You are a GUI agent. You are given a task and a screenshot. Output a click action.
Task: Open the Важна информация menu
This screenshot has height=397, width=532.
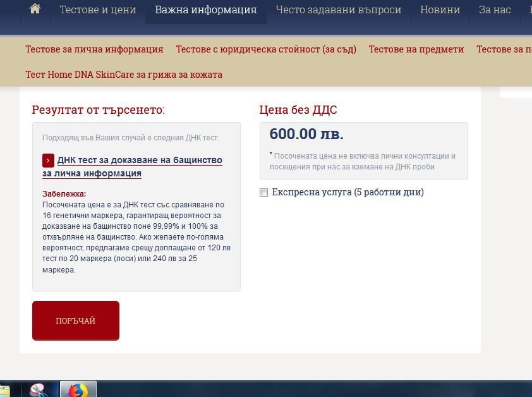(x=205, y=10)
